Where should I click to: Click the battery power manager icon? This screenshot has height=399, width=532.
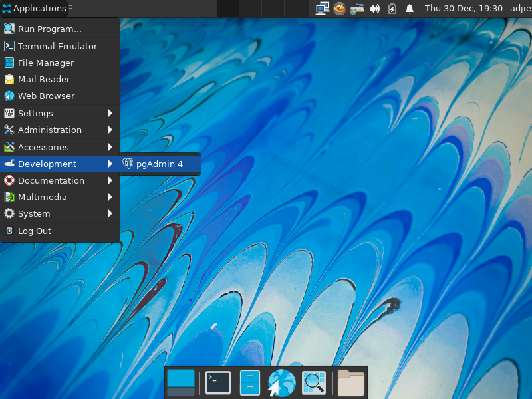coord(392,9)
